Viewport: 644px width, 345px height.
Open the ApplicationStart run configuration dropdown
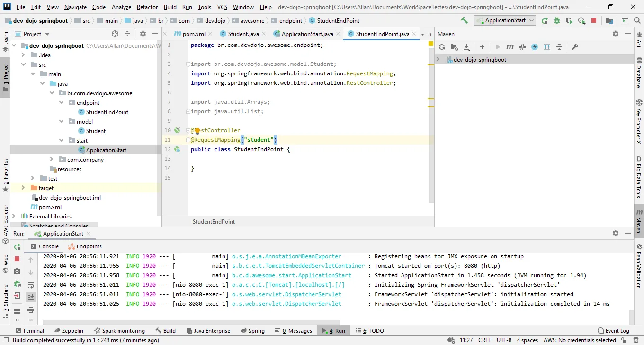tap(505, 21)
